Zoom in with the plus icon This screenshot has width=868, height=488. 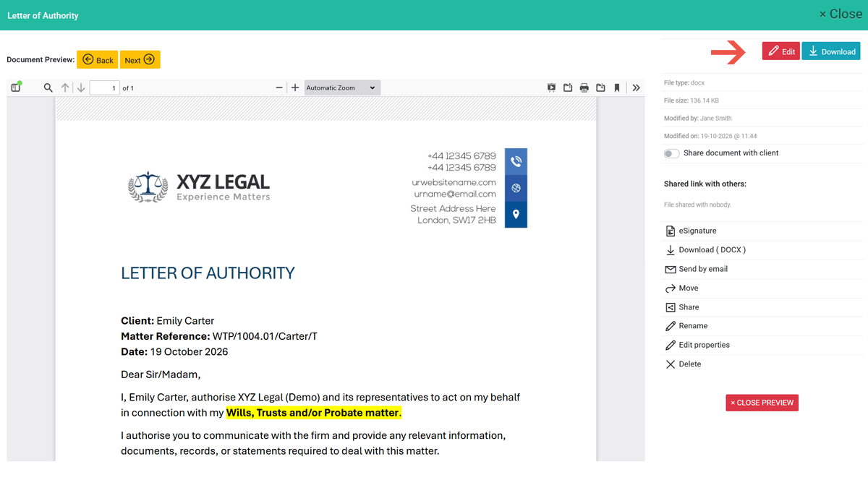[x=295, y=87]
